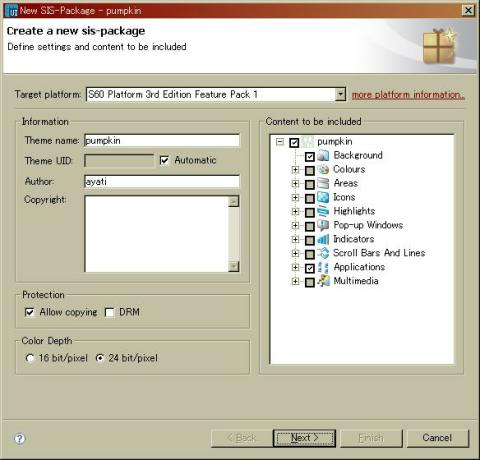Viewport: 480px width, 460px height.
Task: Open the more platform information link
Action: [x=408, y=95]
